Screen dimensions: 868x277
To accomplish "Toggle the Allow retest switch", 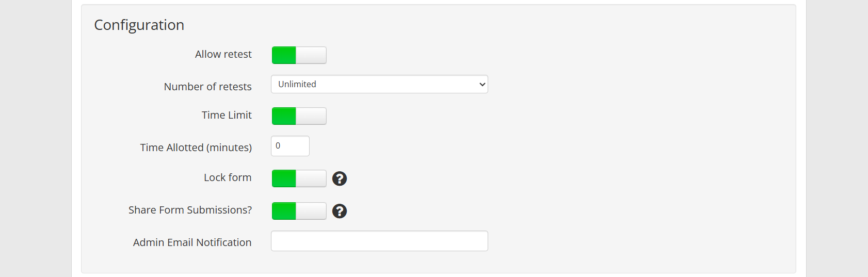I will point(299,55).
